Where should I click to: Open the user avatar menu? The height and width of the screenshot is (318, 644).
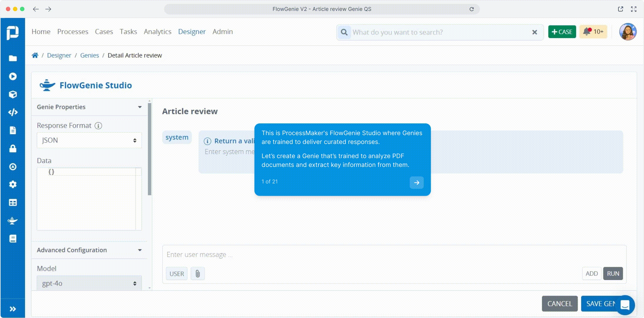(x=628, y=32)
